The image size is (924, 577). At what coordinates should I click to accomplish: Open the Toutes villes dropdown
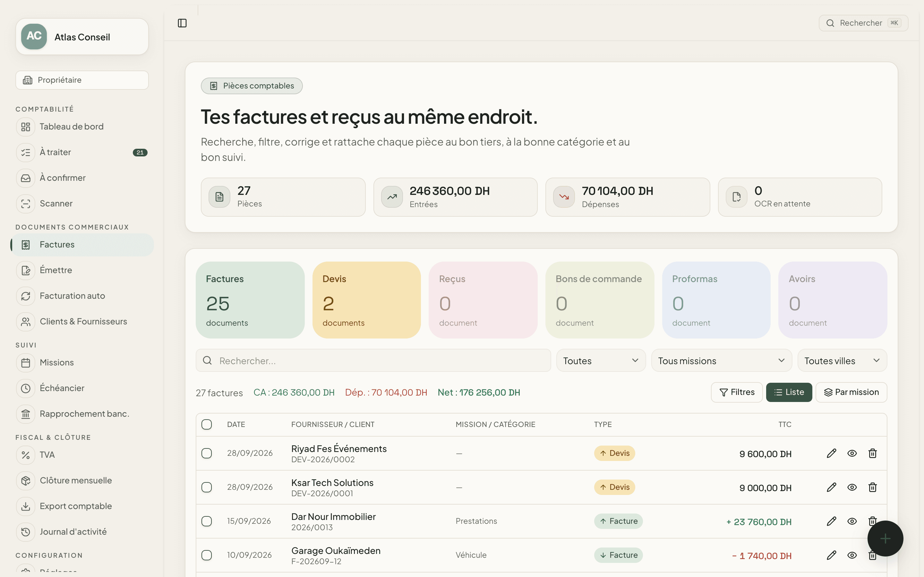[x=842, y=361]
